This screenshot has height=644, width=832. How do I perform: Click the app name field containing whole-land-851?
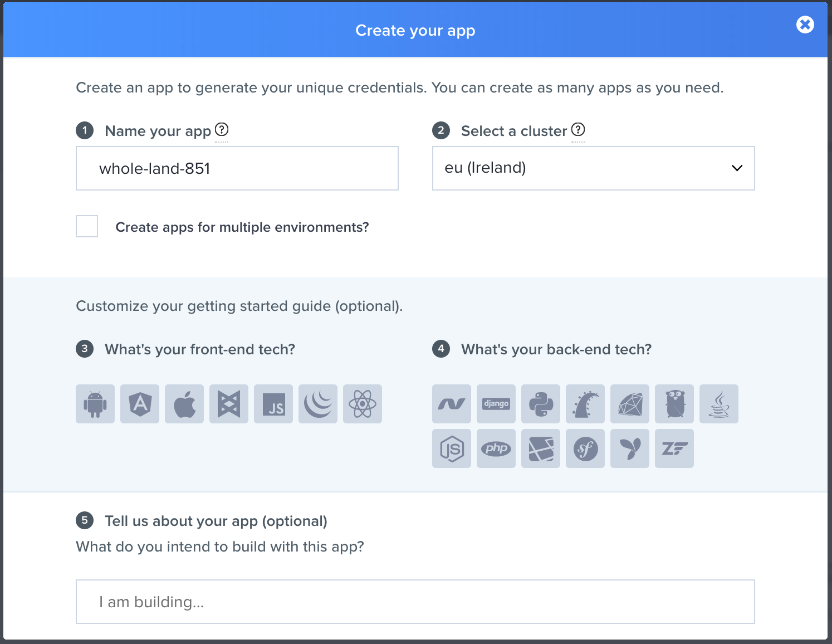coord(237,168)
